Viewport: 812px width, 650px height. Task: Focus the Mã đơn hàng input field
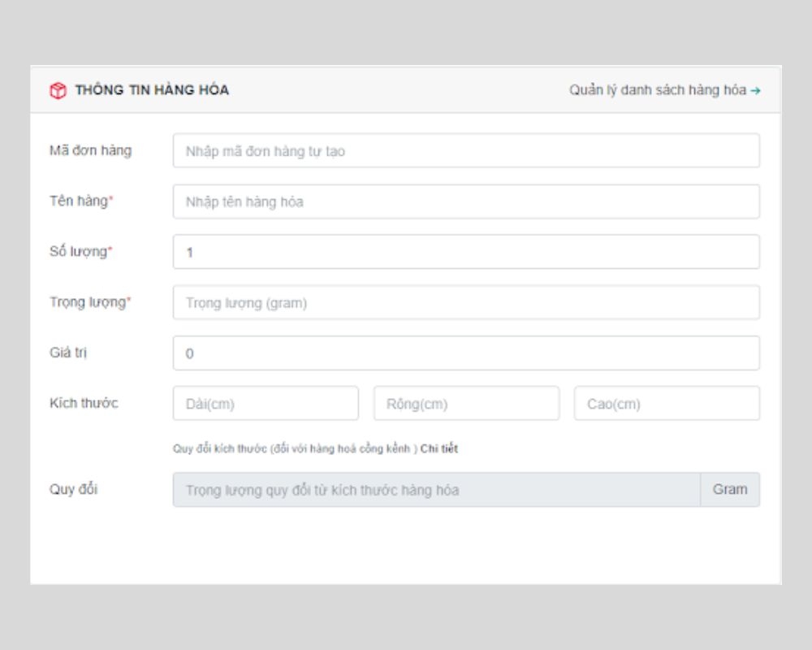pos(466,151)
